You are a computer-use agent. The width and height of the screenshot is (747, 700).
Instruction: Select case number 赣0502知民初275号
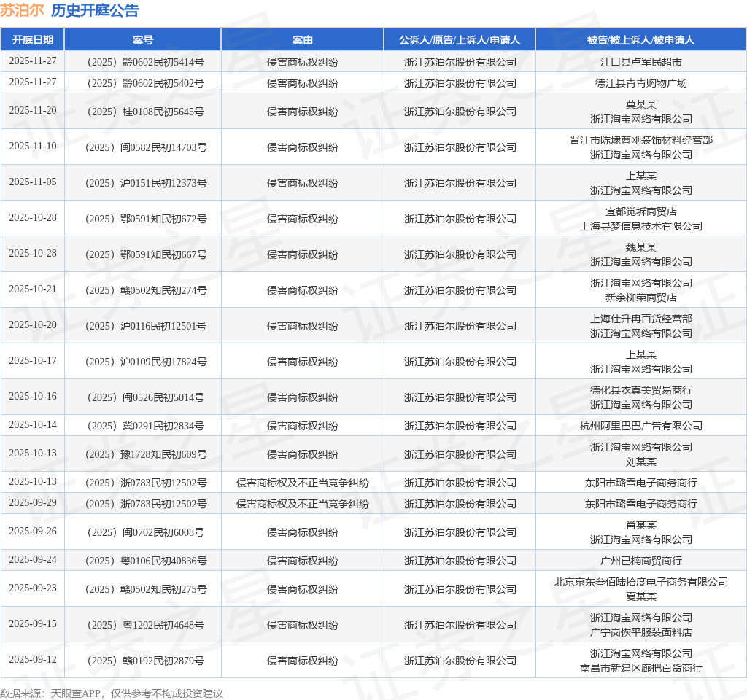[x=146, y=589]
